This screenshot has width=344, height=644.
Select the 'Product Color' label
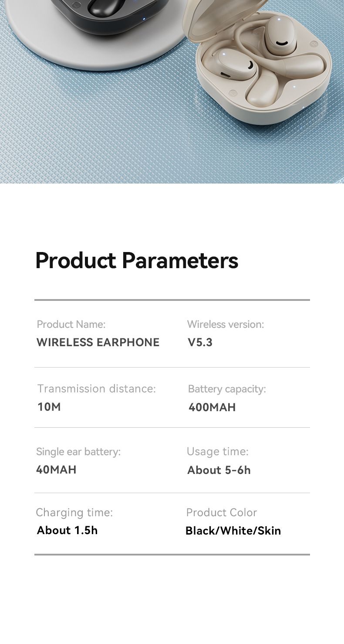221,512
